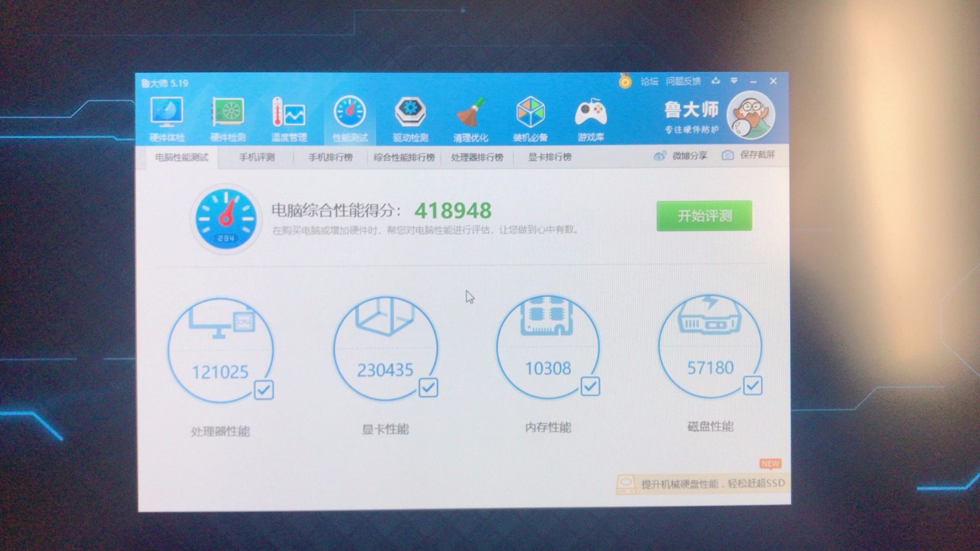The width and height of the screenshot is (980, 551).
Task: Open 清理优化 cleanup broom icon
Action: (470, 112)
